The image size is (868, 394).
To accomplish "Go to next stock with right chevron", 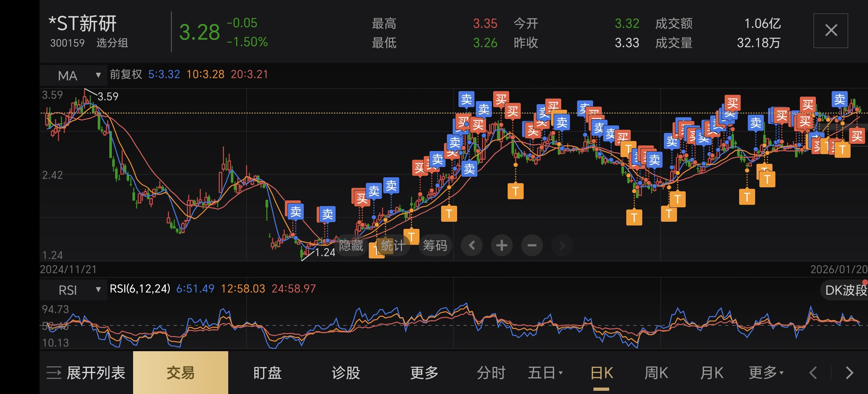I will point(849,373).
